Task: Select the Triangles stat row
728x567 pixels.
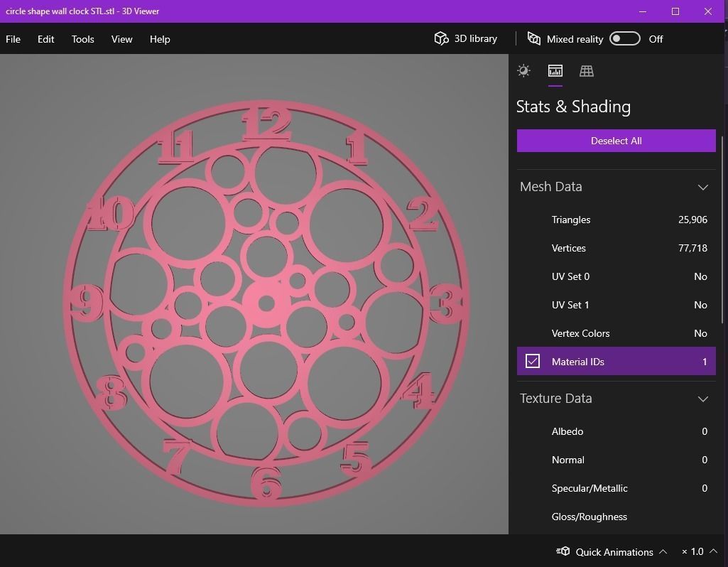Action: pyautogui.click(x=616, y=220)
